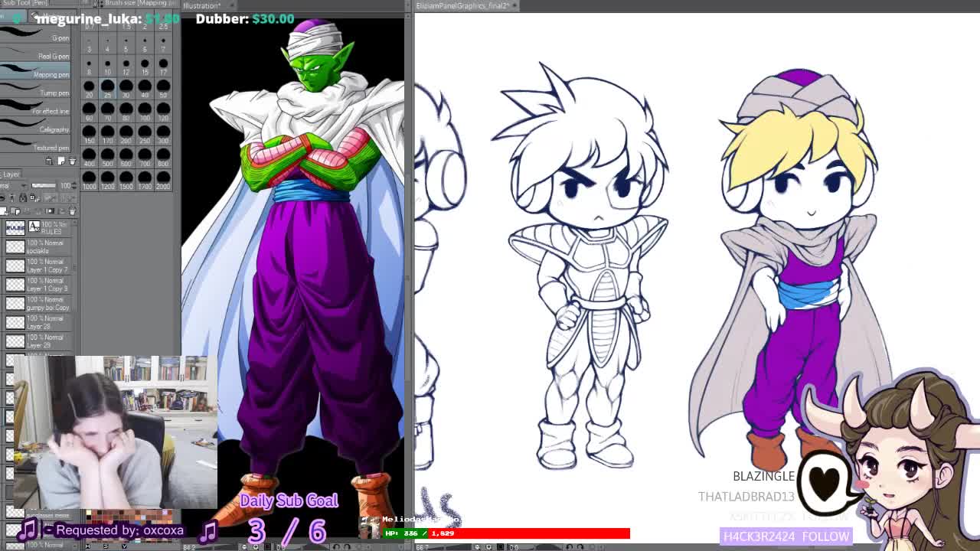Select the Layer 1 Copy 7 layer
Screen dimensions: 980x551
(x=38, y=266)
